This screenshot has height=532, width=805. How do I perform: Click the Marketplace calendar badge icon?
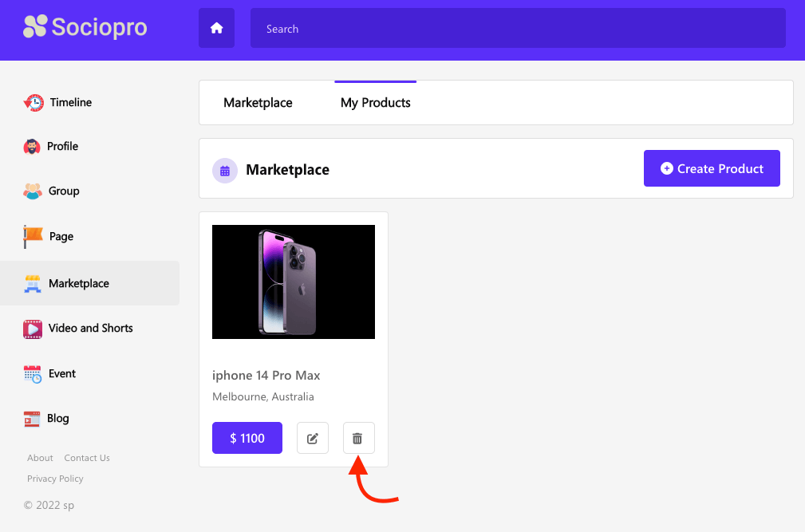click(x=224, y=170)
